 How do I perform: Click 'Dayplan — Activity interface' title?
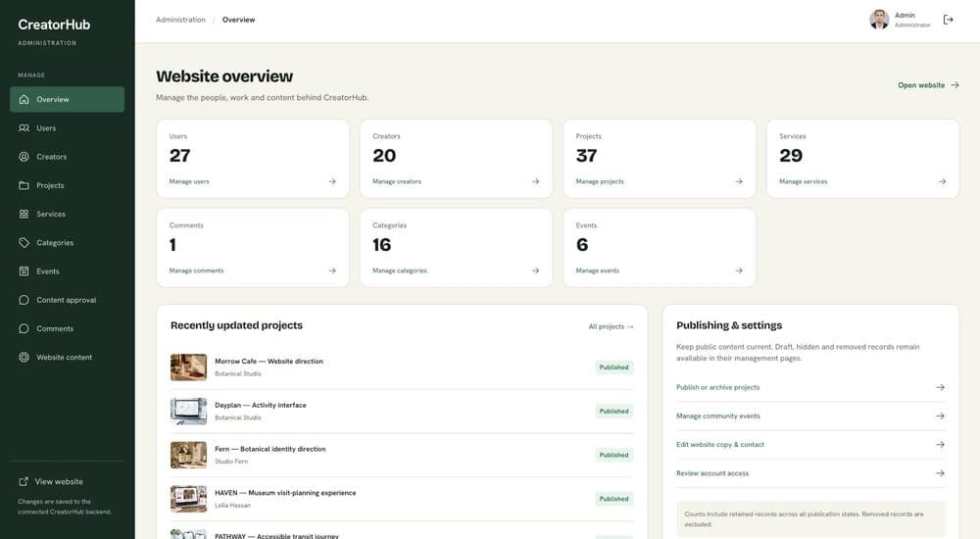(261, 405)
